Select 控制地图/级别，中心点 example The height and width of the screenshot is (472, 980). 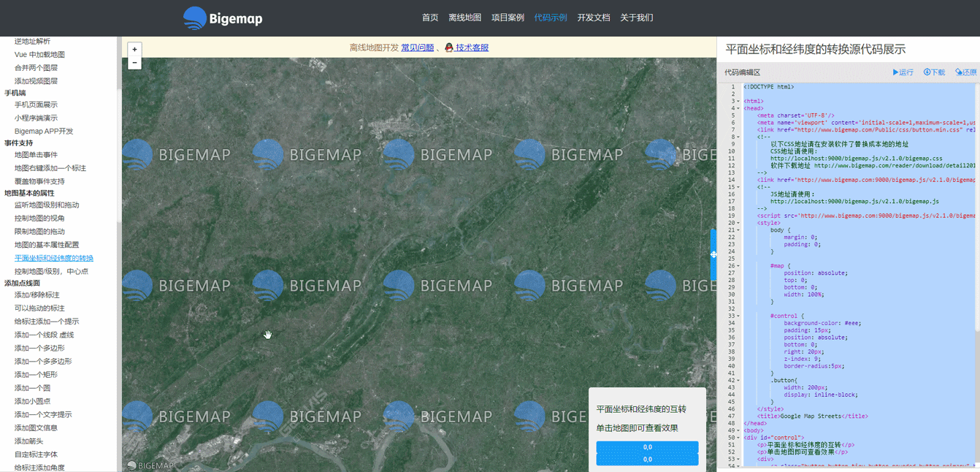pyautogui.click(x=51, y=271)
